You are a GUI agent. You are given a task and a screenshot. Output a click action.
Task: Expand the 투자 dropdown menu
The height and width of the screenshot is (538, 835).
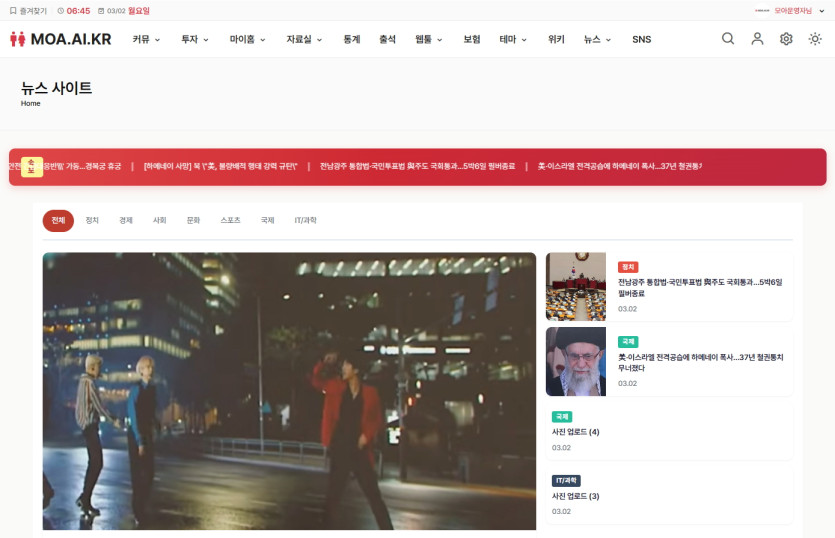(x=194, y=40)
